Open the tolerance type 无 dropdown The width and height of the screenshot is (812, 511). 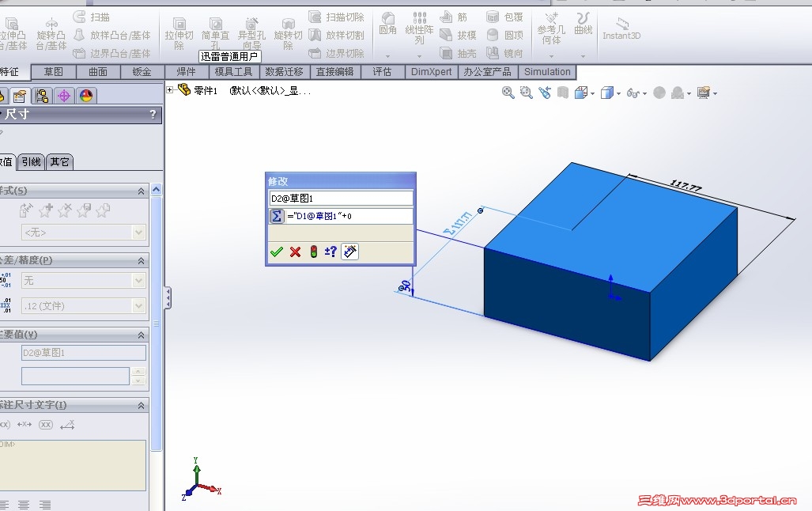(138, 280)
